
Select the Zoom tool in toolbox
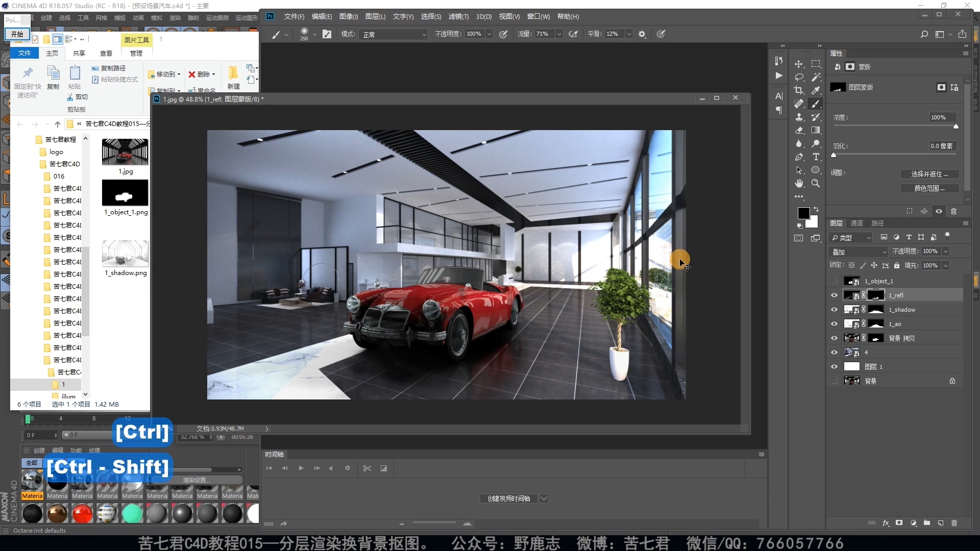tap(816, 183)
